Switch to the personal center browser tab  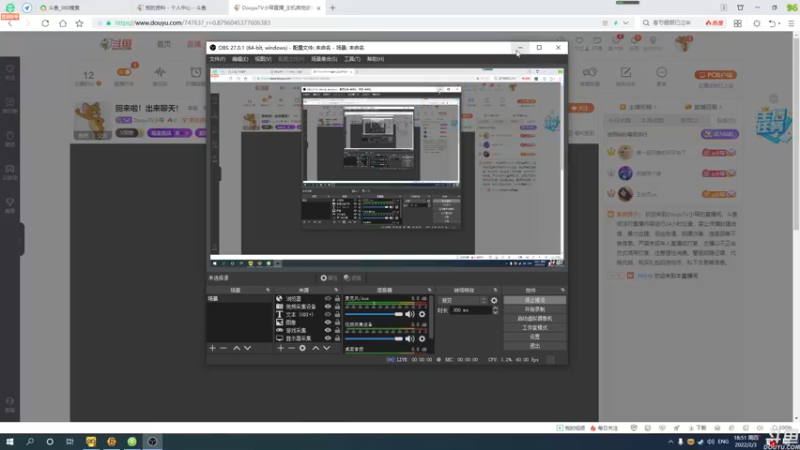pos(179,8)
